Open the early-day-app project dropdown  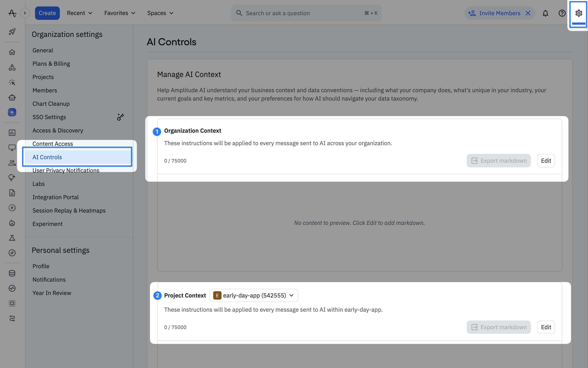coord(254,295)
